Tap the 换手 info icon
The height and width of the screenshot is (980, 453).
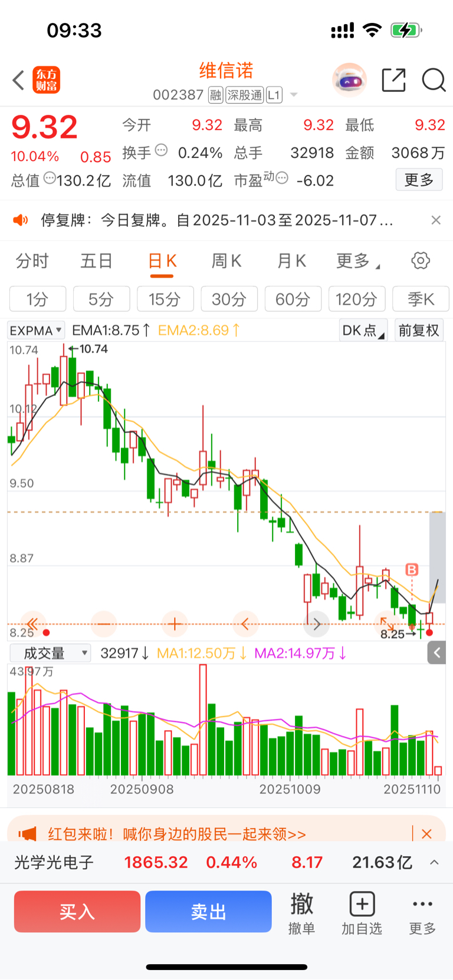(161, 150)
